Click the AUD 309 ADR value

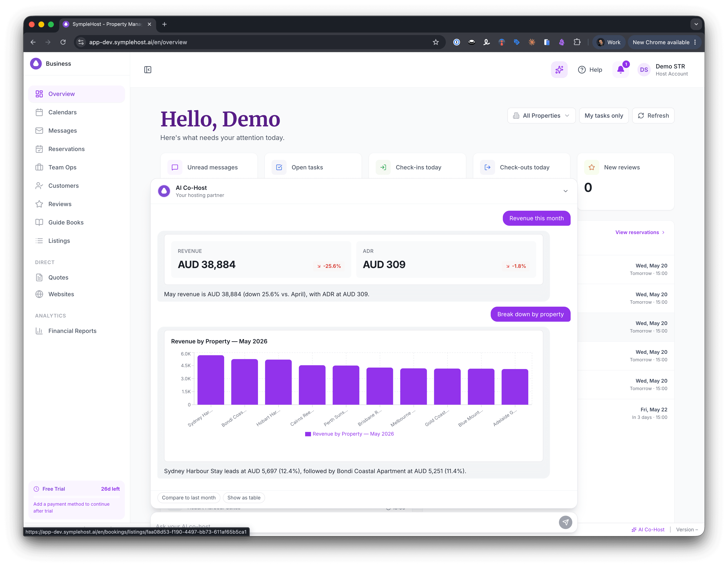click(384, 265)
